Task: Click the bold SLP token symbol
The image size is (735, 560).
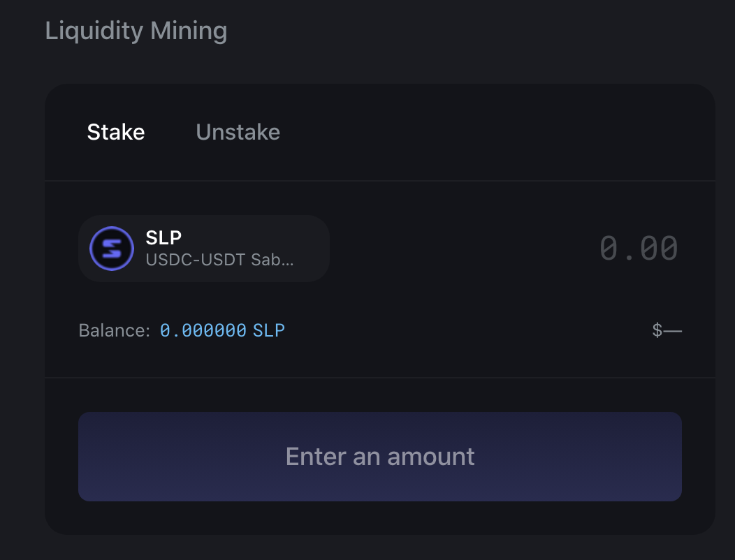Action: pyautogui.click(x=163, y=237)
